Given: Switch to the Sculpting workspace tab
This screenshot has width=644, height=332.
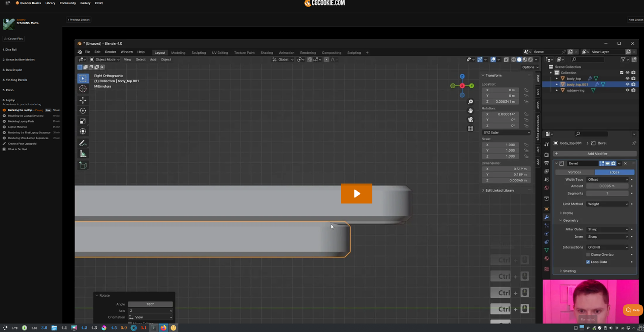Looking at the screenshot, I should (198, 52).
